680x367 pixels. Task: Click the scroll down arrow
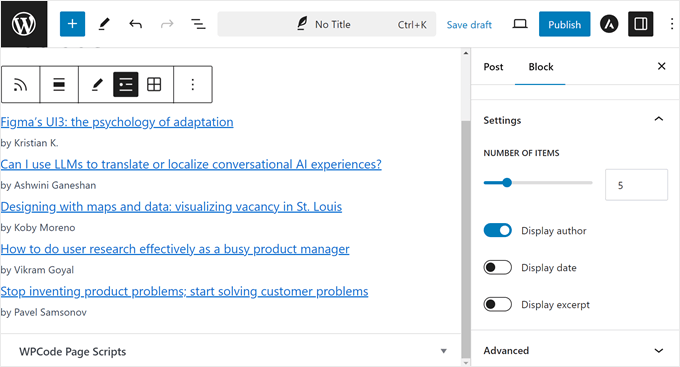[x=466, y=362]
